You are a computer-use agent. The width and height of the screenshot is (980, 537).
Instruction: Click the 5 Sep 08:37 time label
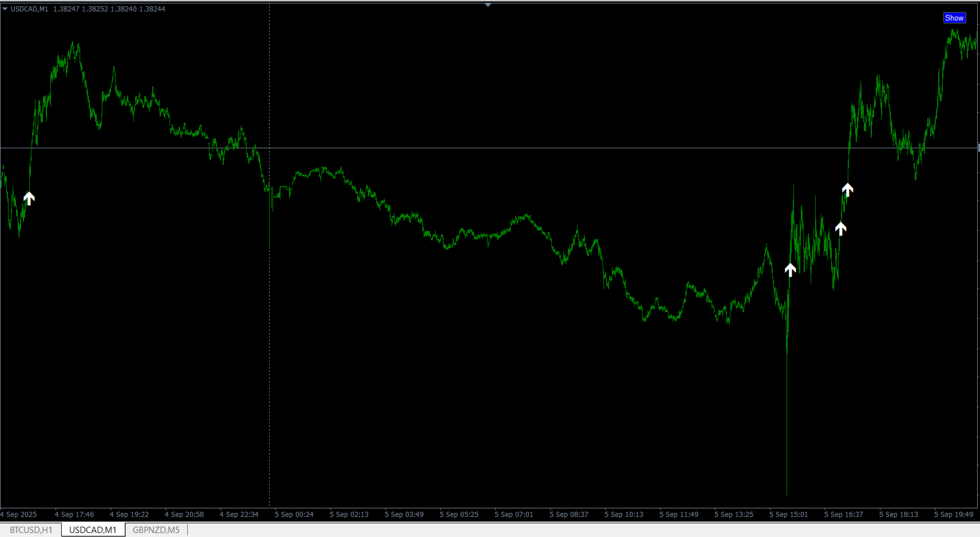[x=569, y=515]
